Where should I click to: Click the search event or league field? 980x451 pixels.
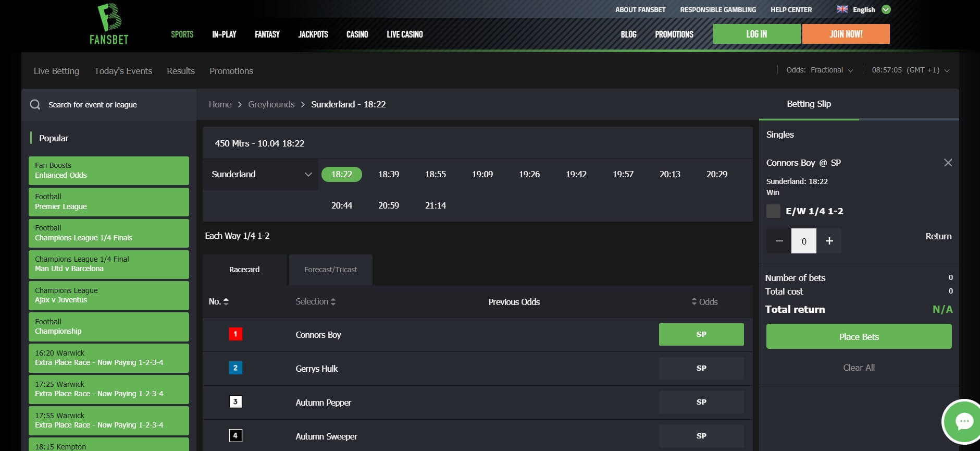click(109, 105)
